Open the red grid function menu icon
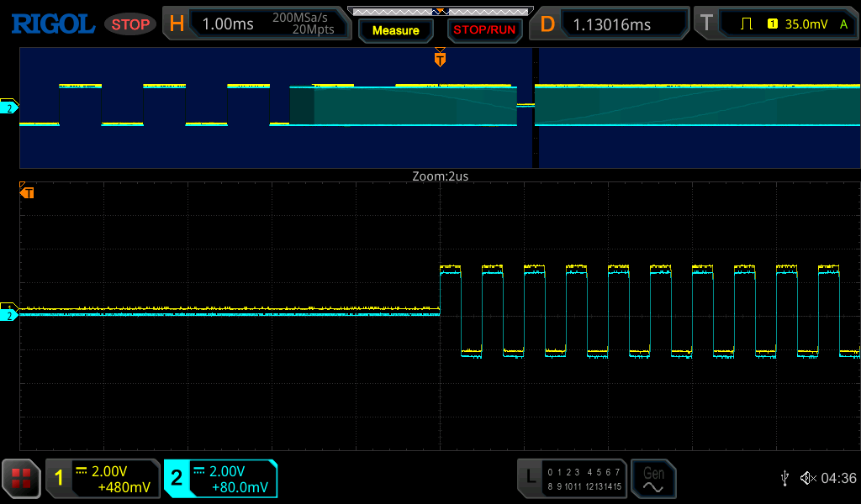 (x=22, y=478)
